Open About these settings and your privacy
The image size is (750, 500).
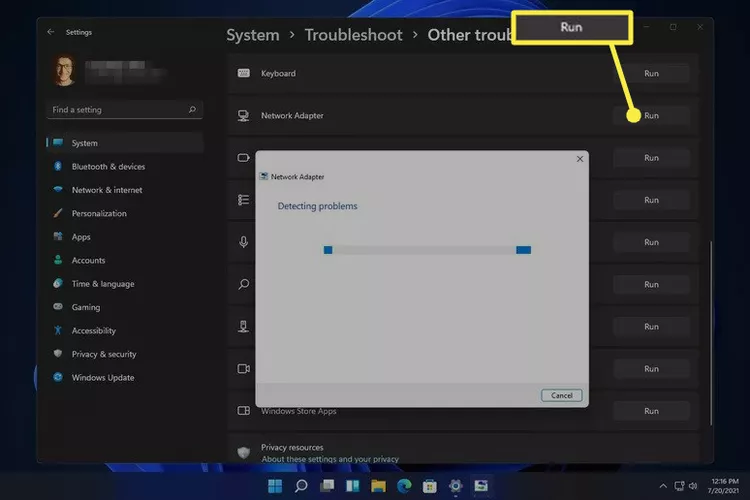[x=330, y=459]
